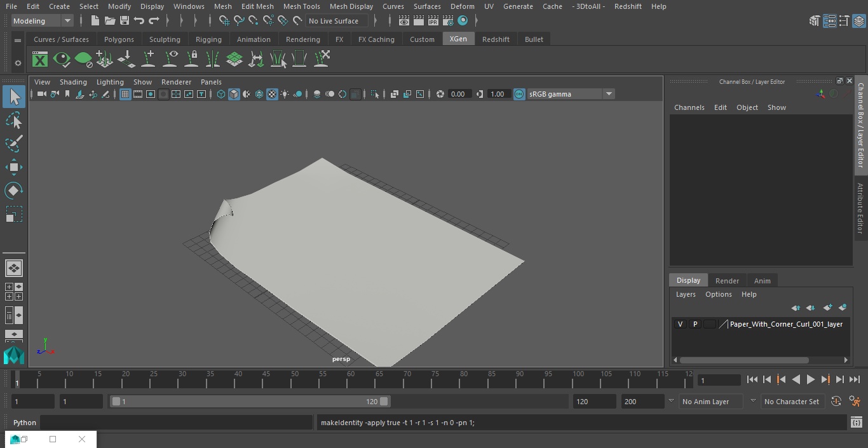This screenshot has height=448, width=868.
Task: Toggle textured display in viewport
Action: (x=272, y=94)
